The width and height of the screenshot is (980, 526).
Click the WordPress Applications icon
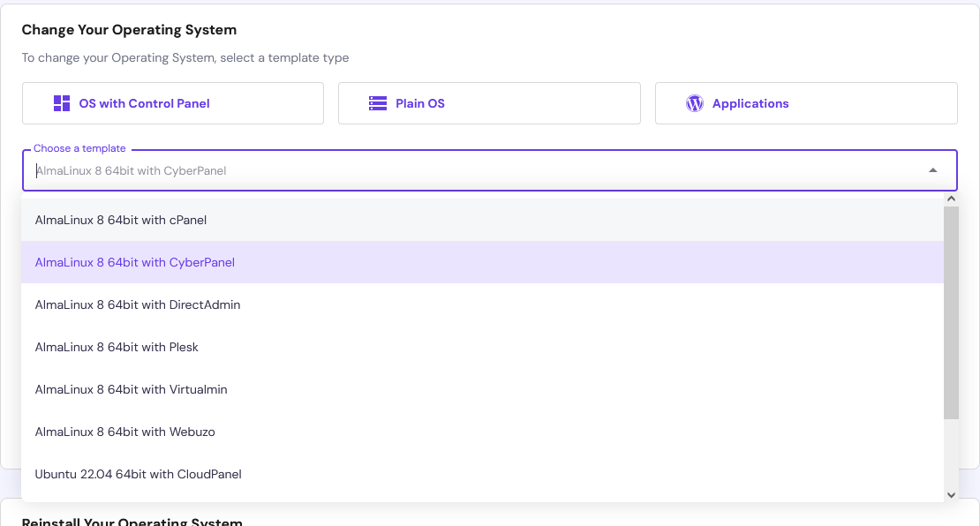click(694, 103)
